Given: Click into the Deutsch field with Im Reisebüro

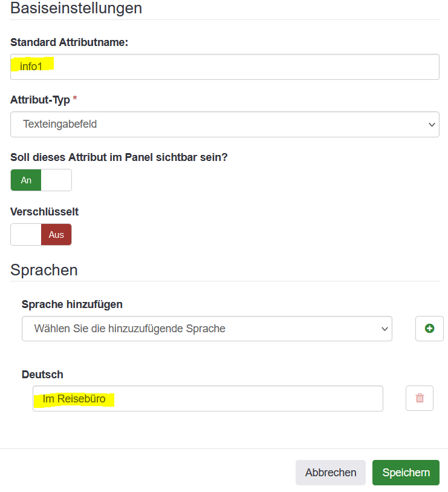Looking at the screenshot, I should pos(207,399).
